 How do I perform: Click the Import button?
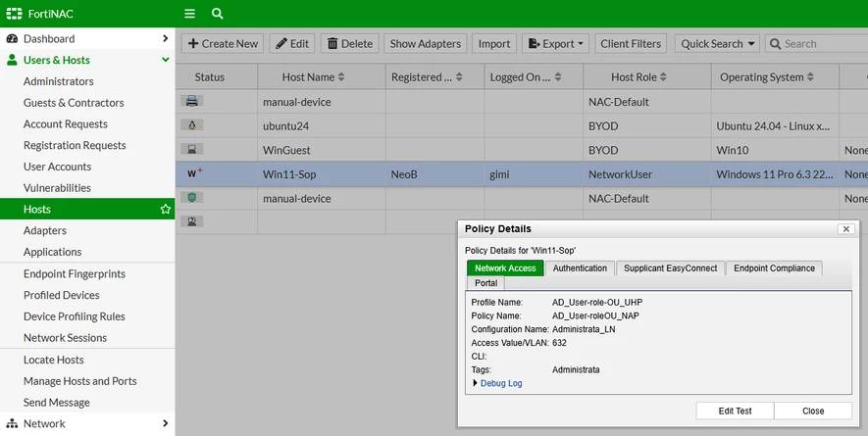[494, 44]
